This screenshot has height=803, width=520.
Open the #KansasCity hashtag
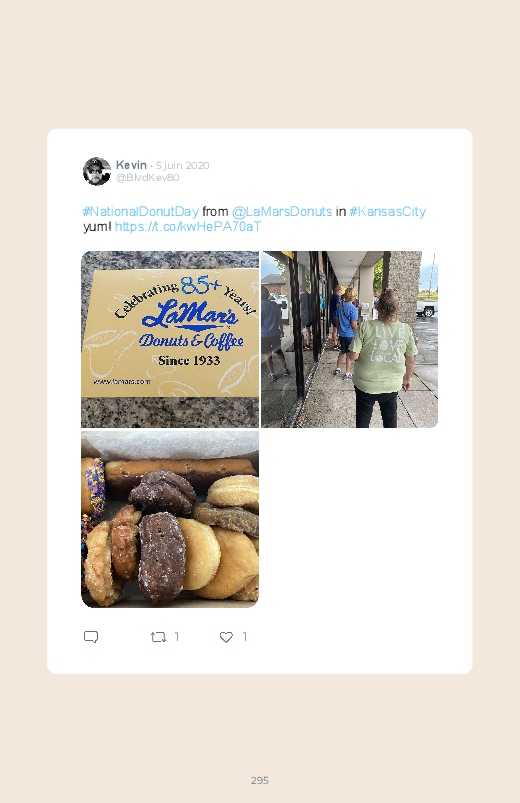(x=387, y=211)
